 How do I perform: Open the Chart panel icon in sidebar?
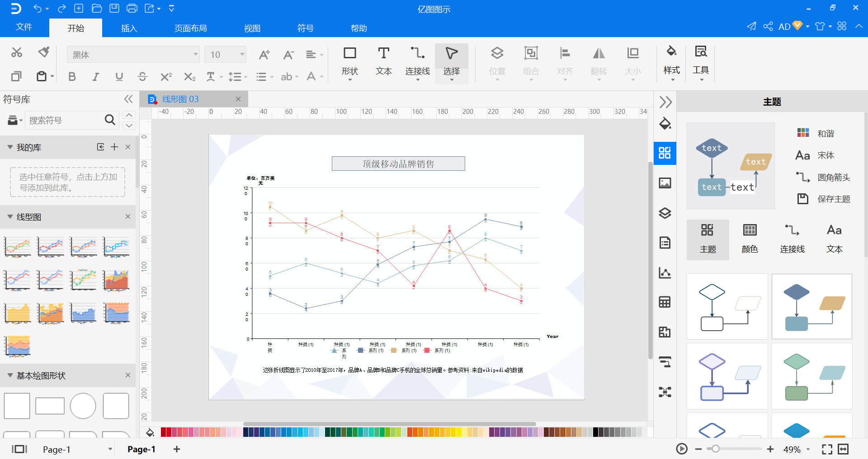point(665,272)
